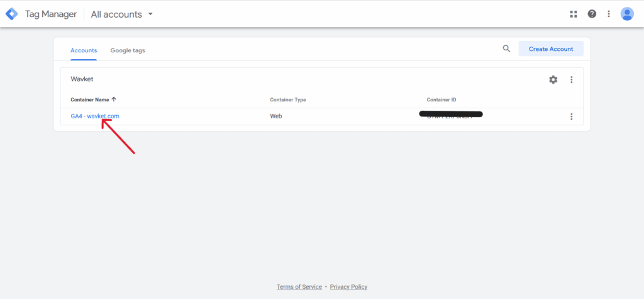Open the Google apps grid icon
The image size is (644, 299).
pyautogui.click(x=574, y=14)
